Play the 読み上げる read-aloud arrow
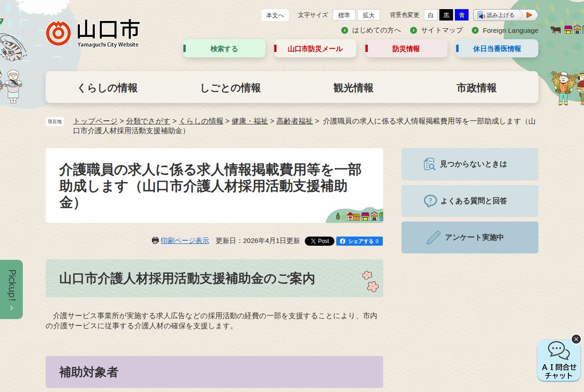The height and width of the screenshot is (392, 584). (x=529, y=15)
